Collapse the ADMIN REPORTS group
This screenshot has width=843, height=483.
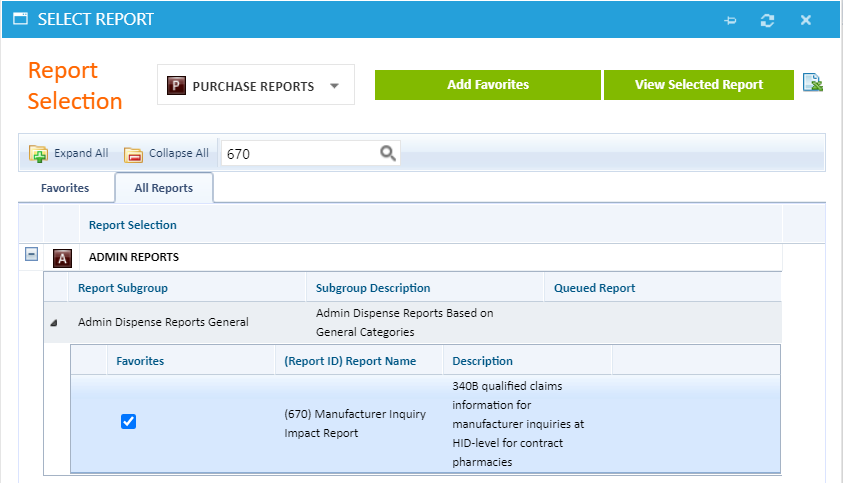pyautogui.click(x=31, y=254)
